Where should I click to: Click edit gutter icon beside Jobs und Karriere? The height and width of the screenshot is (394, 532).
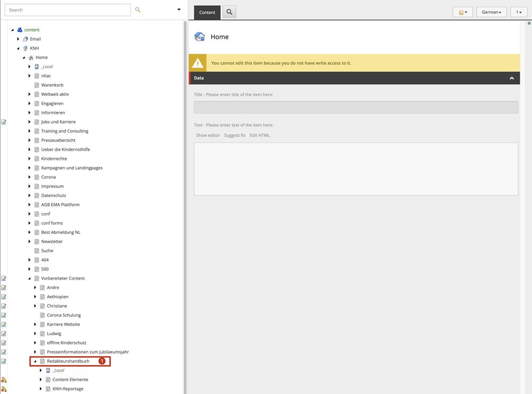point(4,122)
